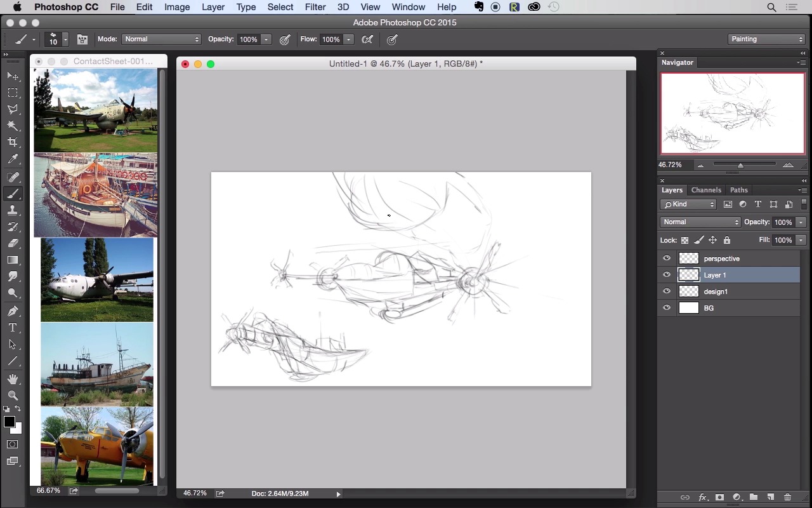The height and width of the screenshot is (508, 812).
Task: Toggle Quick Mask mode
Action: point(13,444)
